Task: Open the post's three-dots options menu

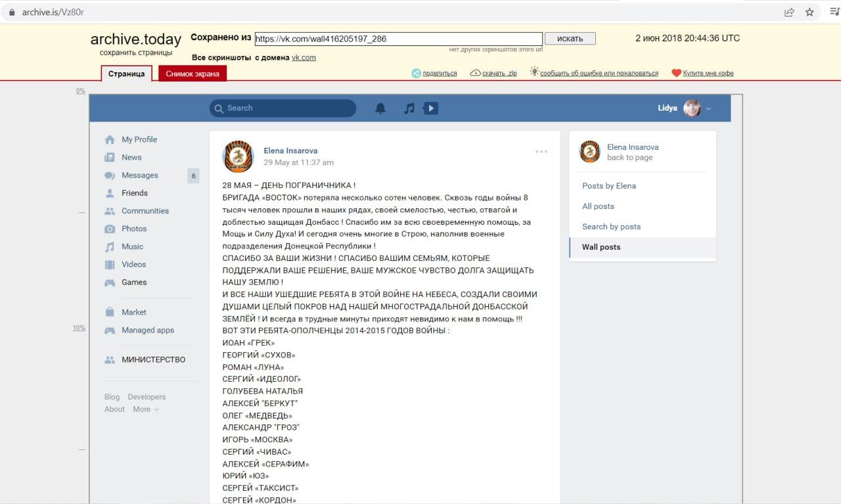Action: (x=541, y=151)
